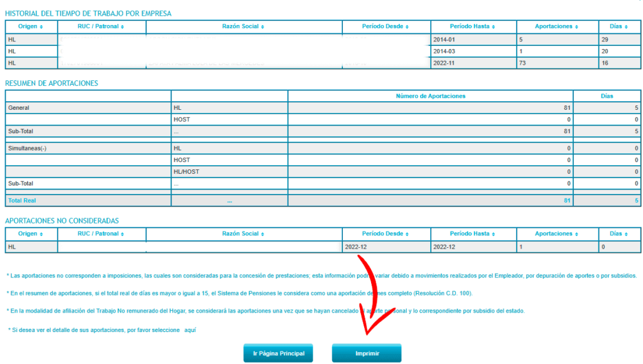
Task: Click the General row label in summary
Action: pyautogui.click(x=18, y=108)
